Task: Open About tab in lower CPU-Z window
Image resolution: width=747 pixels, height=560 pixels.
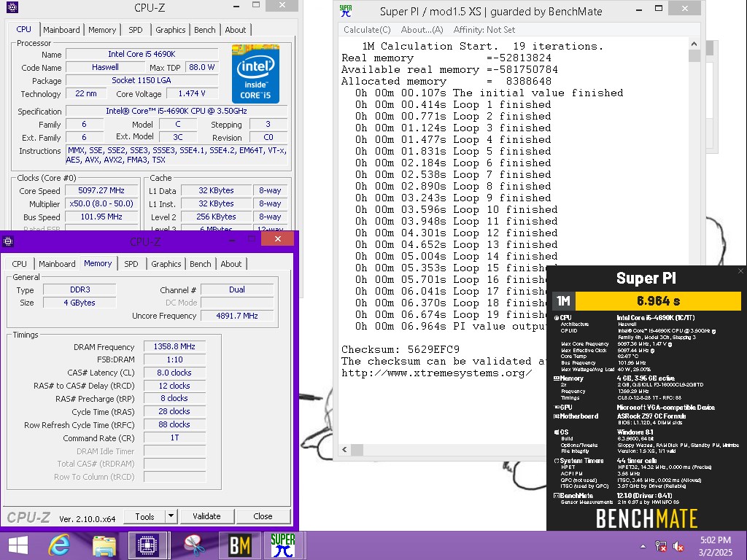Action: click(x=231, y=264)
